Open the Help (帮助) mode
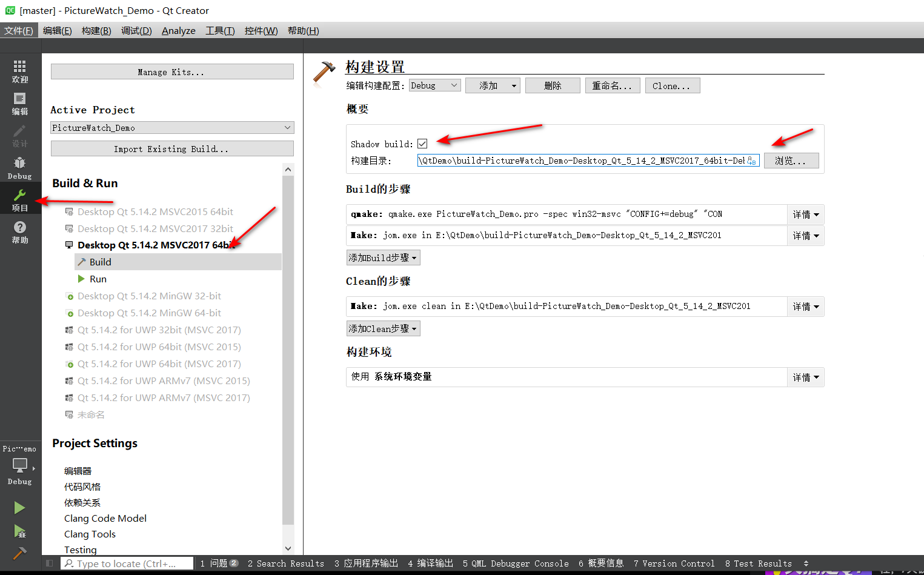924x575 pixels. (20, 232)
